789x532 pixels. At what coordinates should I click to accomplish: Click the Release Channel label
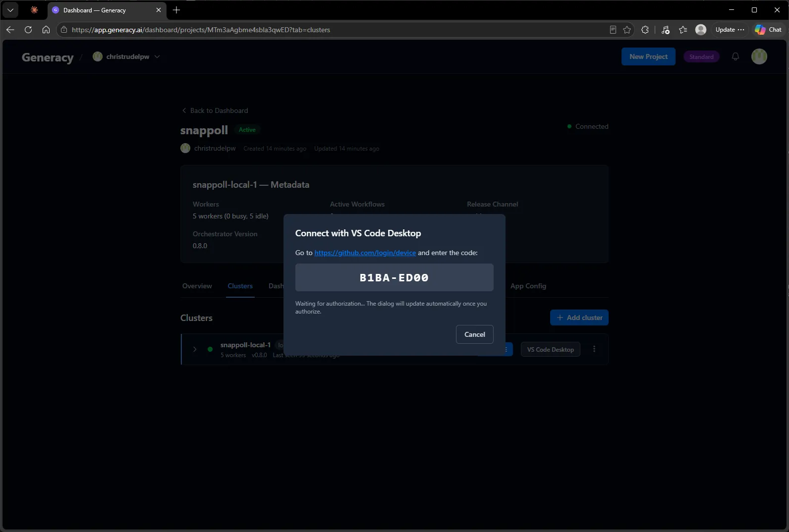click(493, 204)
